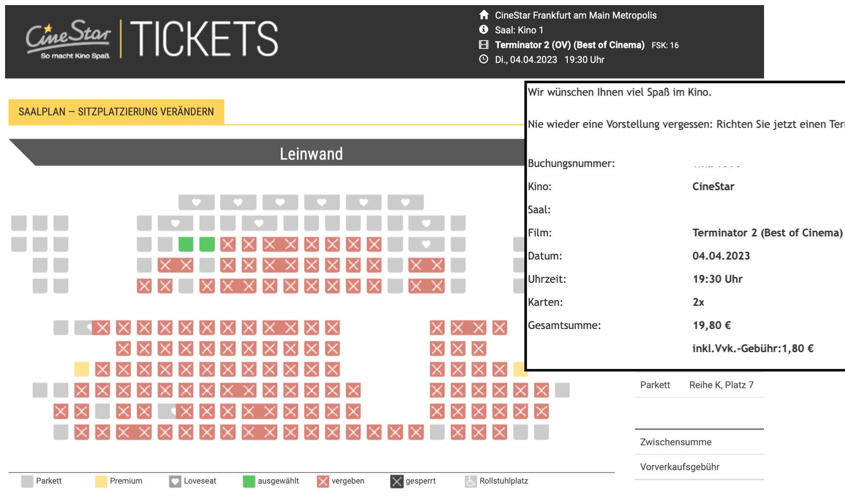Select the leftmost loveseat in the front row
This screenshot has width=845, height=504.
tap(196, 202)
